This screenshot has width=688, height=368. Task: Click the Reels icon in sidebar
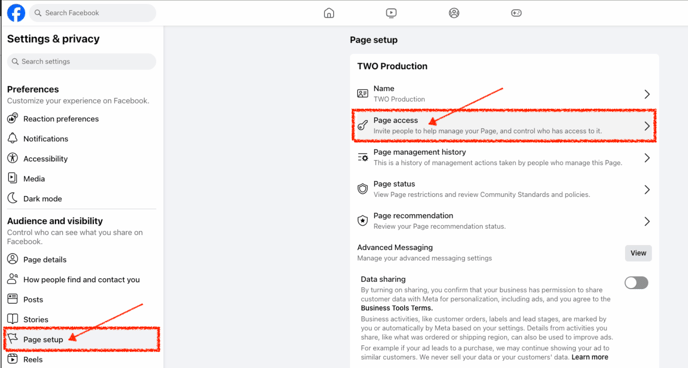(13, 359)
